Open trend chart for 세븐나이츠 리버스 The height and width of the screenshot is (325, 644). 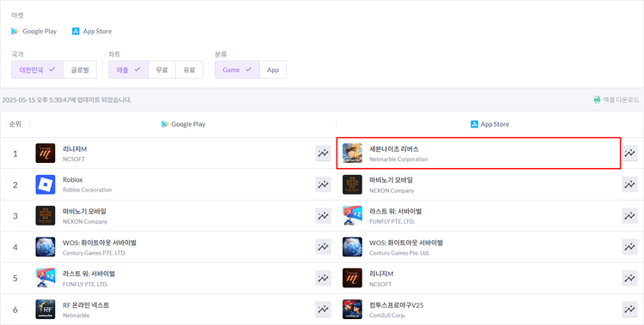[x=629, y=153]
